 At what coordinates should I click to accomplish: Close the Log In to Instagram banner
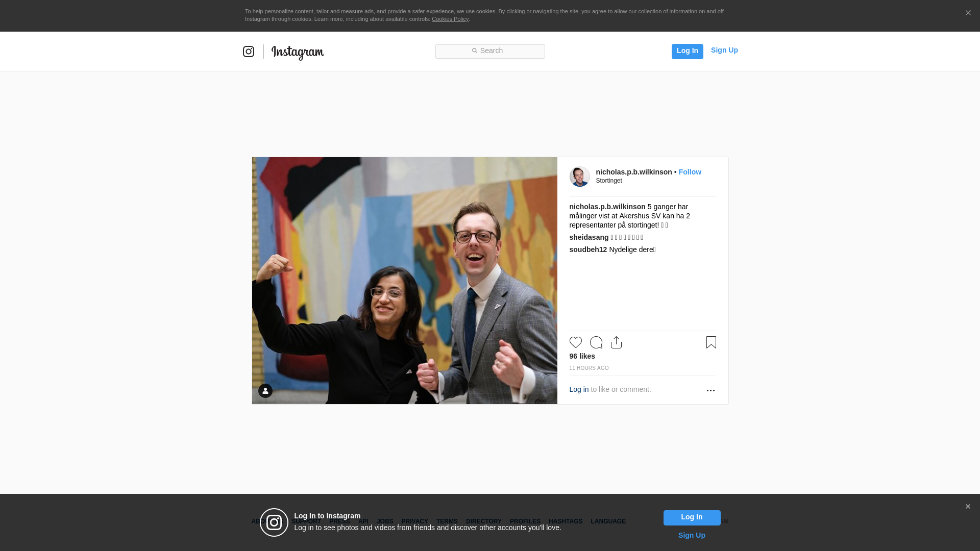[968, 507]
